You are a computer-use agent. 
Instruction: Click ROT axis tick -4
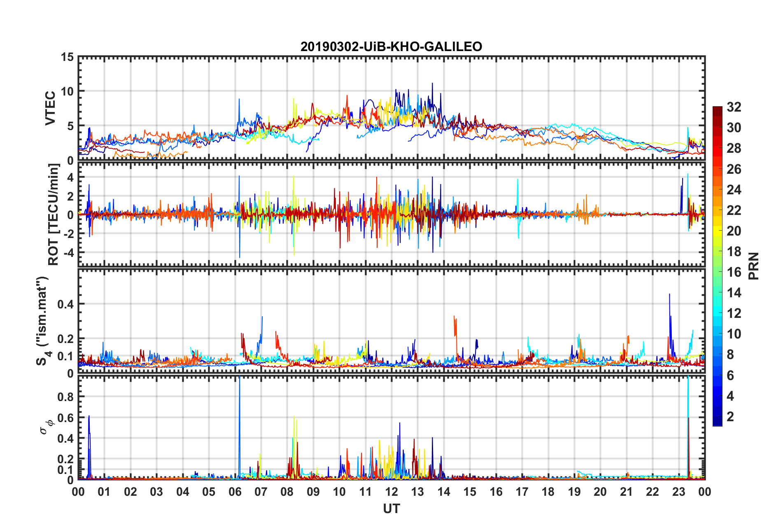tap(69, 252)
